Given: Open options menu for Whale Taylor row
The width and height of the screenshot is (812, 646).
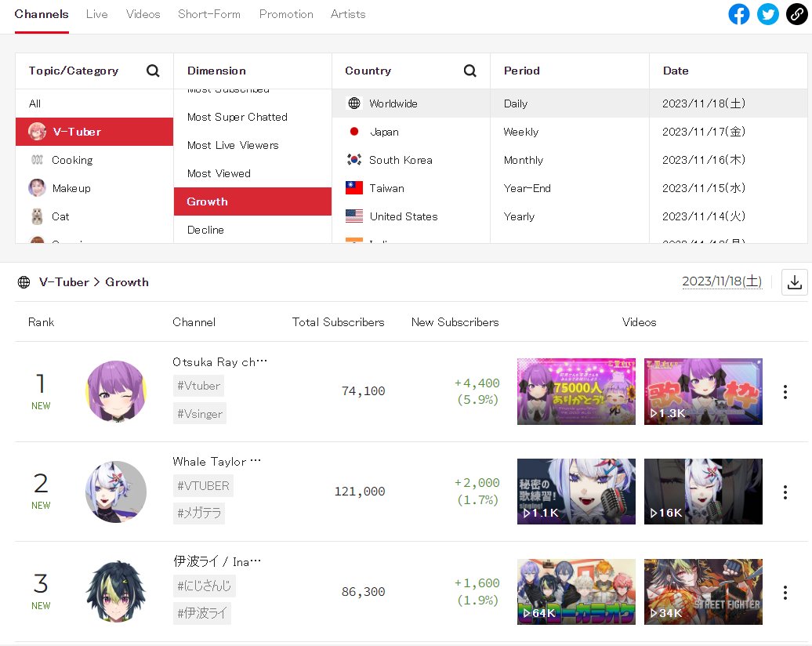Looking at the screenshot, I should click(785, 492).
